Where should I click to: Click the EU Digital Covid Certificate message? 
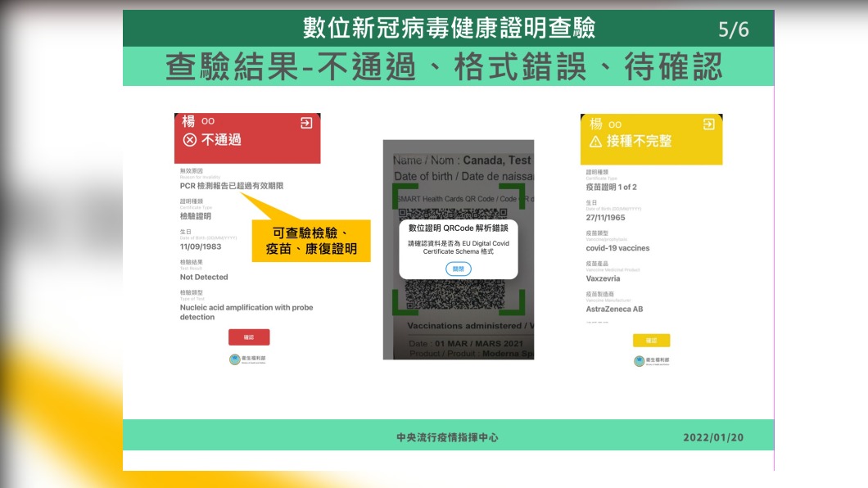[459, 247]
